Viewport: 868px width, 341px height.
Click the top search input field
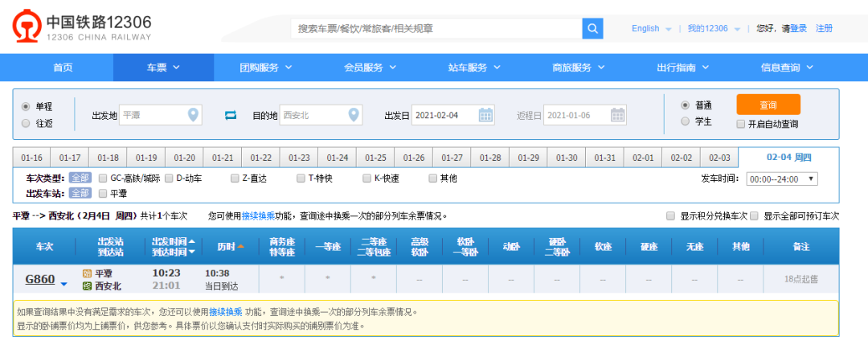pos(436,29)
